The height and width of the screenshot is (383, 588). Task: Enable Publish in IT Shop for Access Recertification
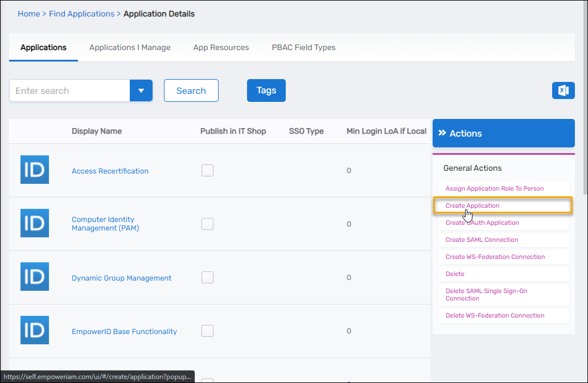[207, 170]
